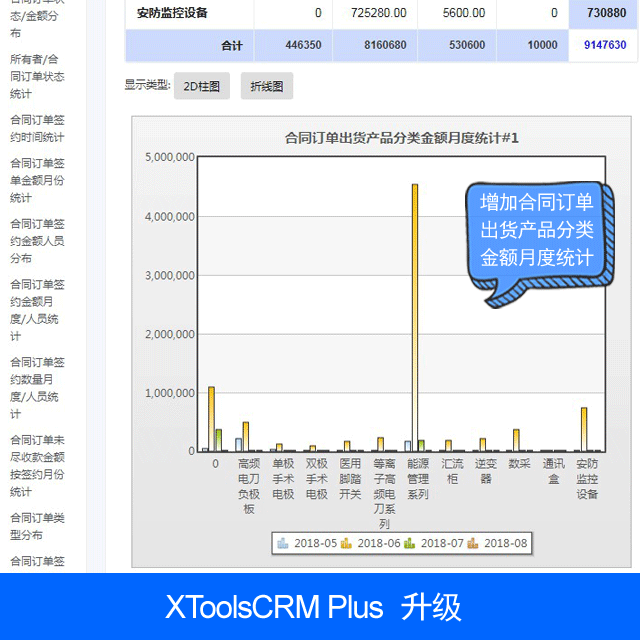The image size is (640, 640).
Task: Click the 2018-05 legend icon
Action: pos(283,543)
